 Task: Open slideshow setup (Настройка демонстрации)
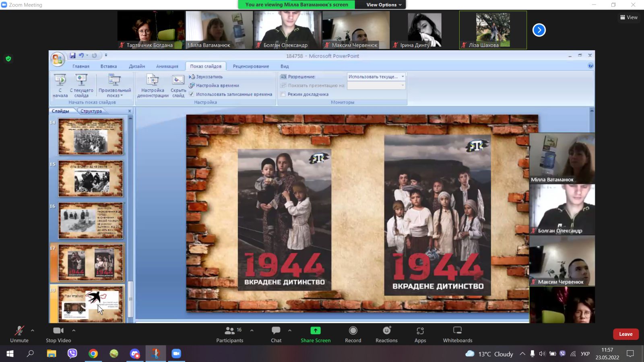pyautogui.click(x=153, y=86)
